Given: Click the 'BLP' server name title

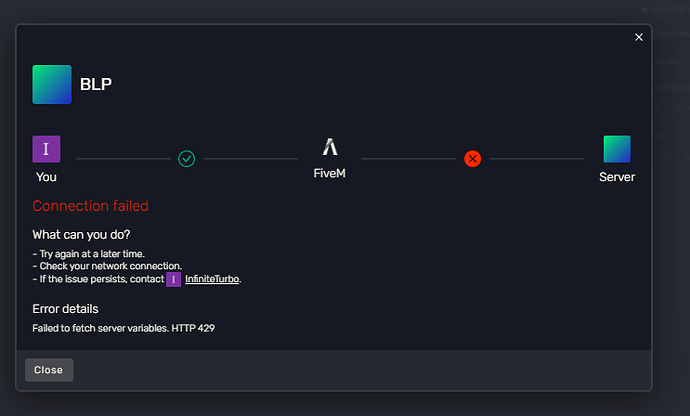Looking at the screenshot, I should pyautogui.click(x=95, y=84).
